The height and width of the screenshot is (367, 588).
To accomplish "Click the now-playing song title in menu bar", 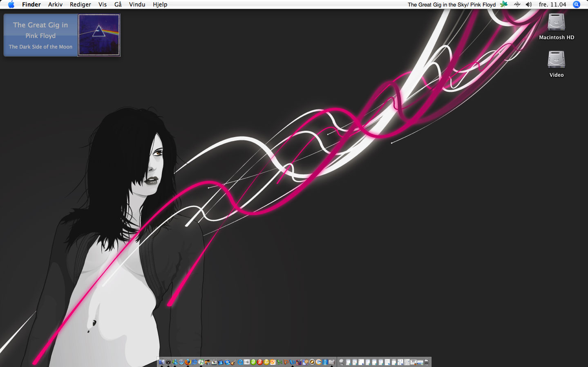I will 452,4.
